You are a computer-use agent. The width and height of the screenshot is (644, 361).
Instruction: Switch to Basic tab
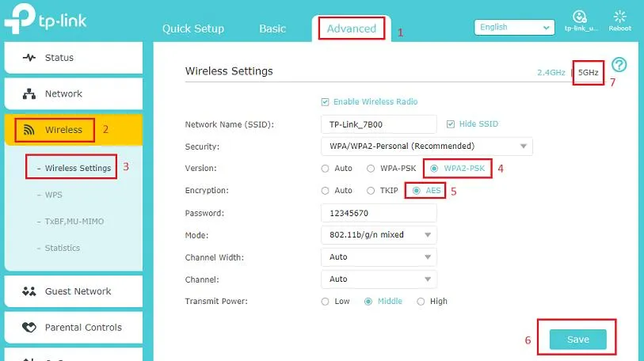click(272, 28)
